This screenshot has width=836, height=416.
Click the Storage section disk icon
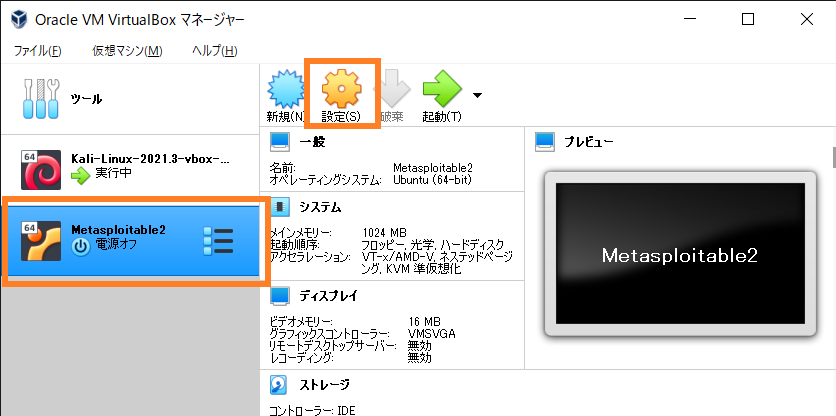click(280, 384)
